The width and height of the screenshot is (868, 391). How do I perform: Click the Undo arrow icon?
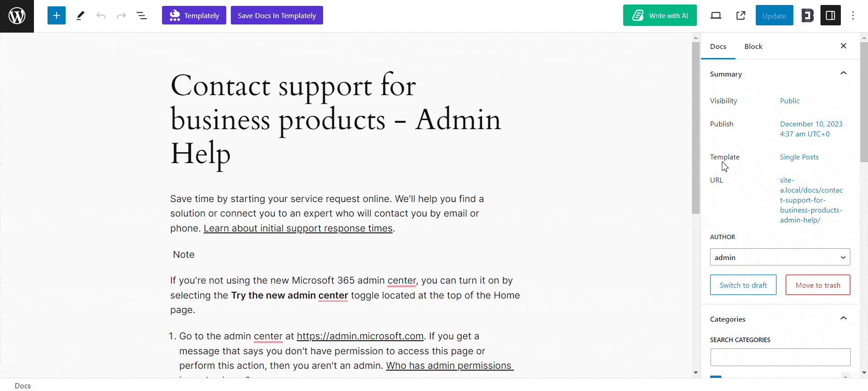(100, 15)
